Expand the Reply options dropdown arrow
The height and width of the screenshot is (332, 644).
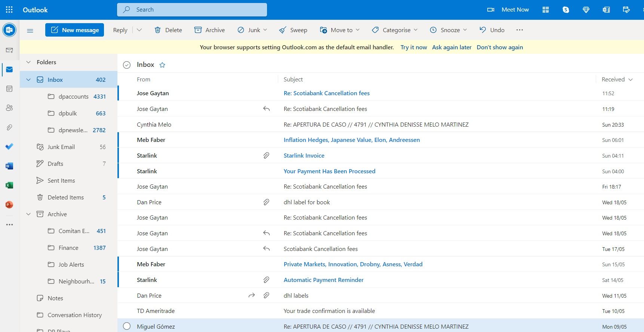pos(139,30)
